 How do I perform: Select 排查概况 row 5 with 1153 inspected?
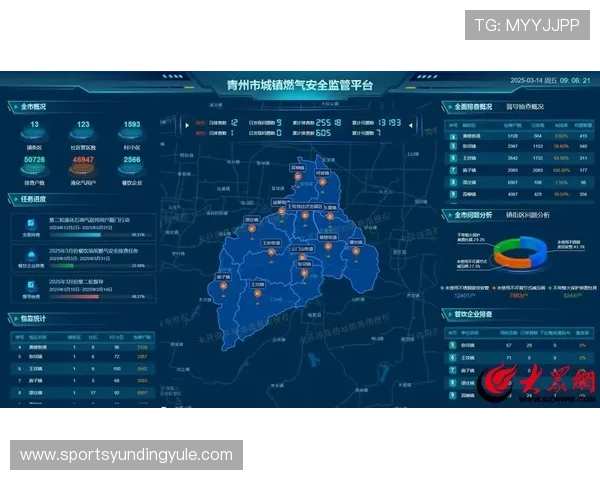519,146
